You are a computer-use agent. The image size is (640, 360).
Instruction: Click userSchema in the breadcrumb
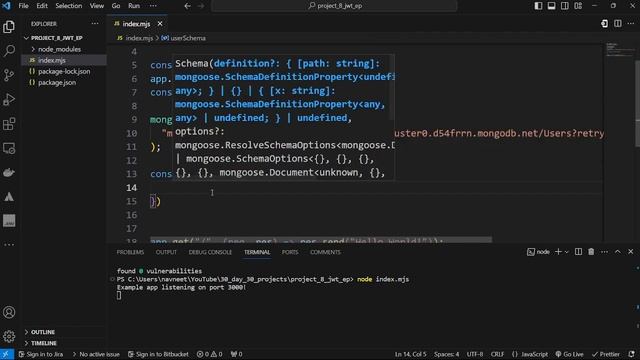[x=188, y=38]
